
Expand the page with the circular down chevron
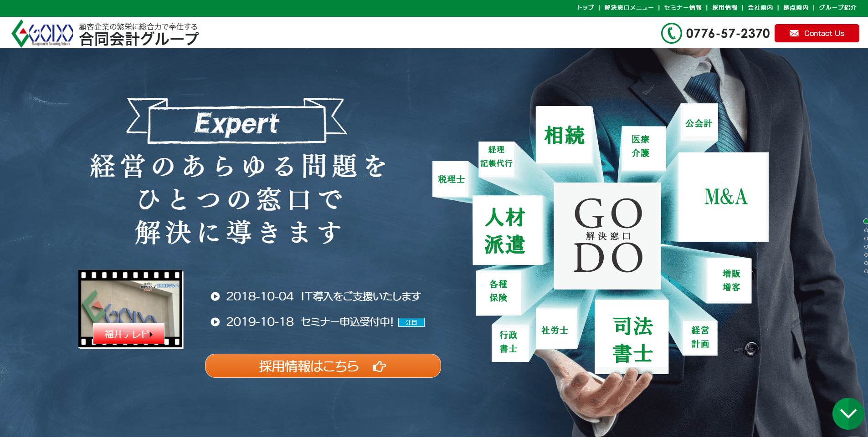[x=848, y=413]
